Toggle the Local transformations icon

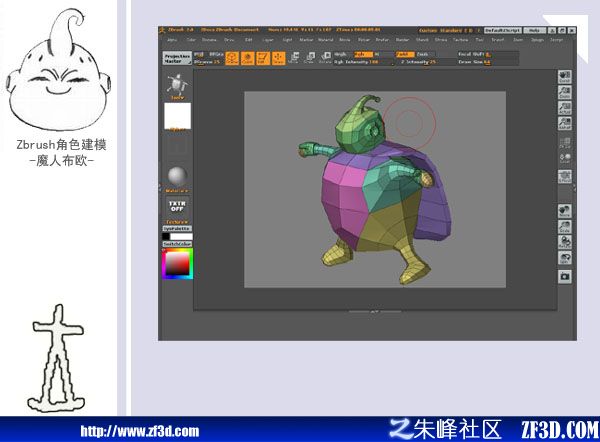[x=564, y=159]
